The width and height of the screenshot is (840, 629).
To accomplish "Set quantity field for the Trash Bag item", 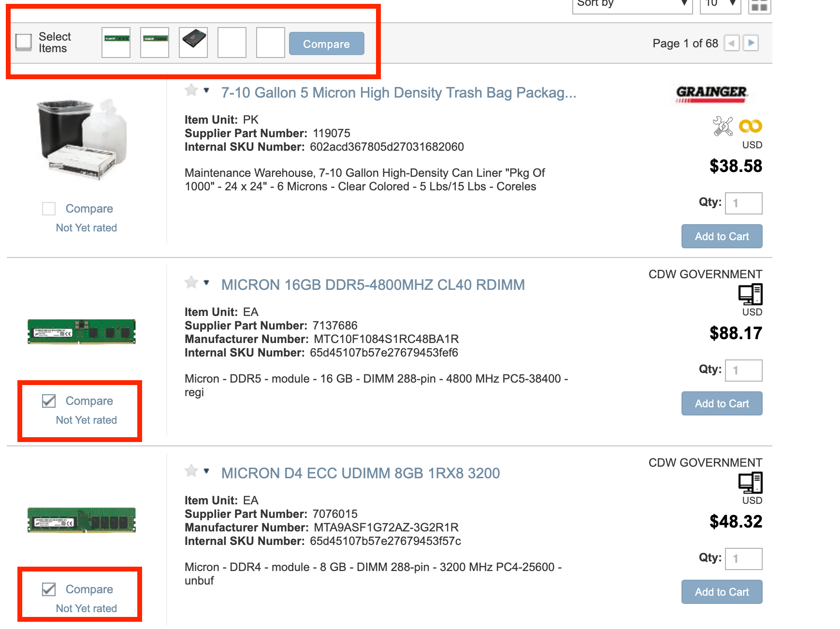I will click(x=743, y=203).
